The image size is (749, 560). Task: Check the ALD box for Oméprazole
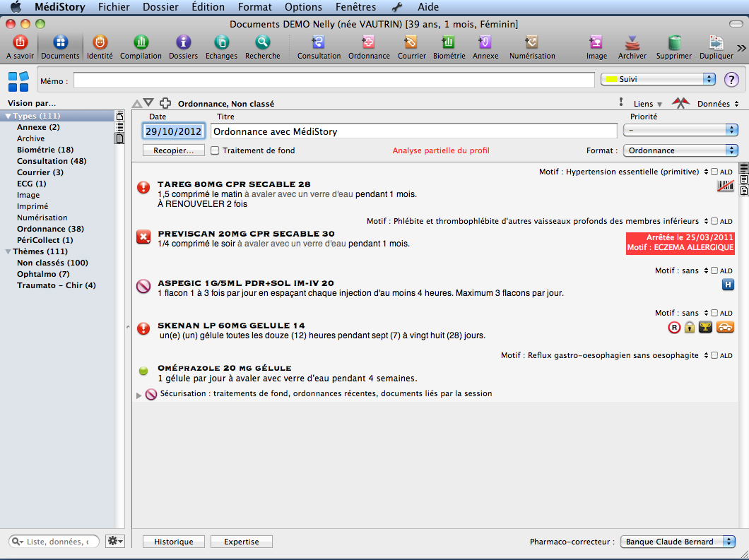tap(714, 355)
